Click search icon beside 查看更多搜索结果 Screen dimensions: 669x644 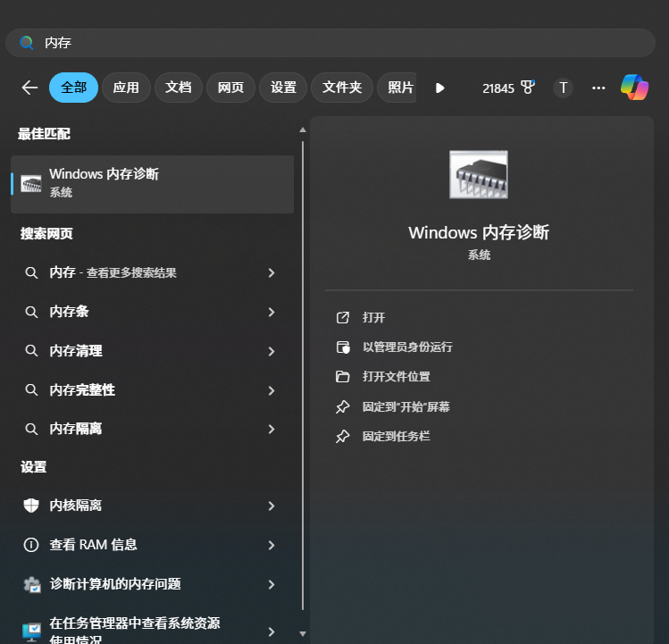click(x=31, y=272)
